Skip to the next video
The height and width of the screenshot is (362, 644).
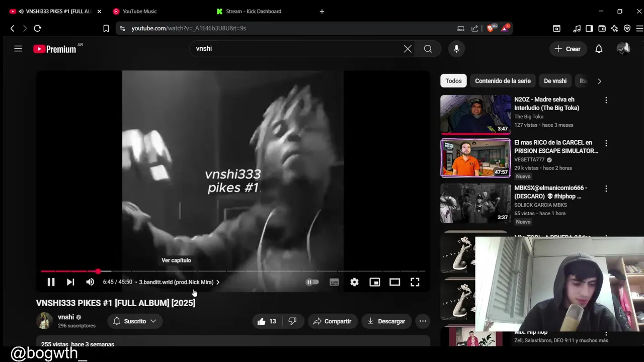70,282
